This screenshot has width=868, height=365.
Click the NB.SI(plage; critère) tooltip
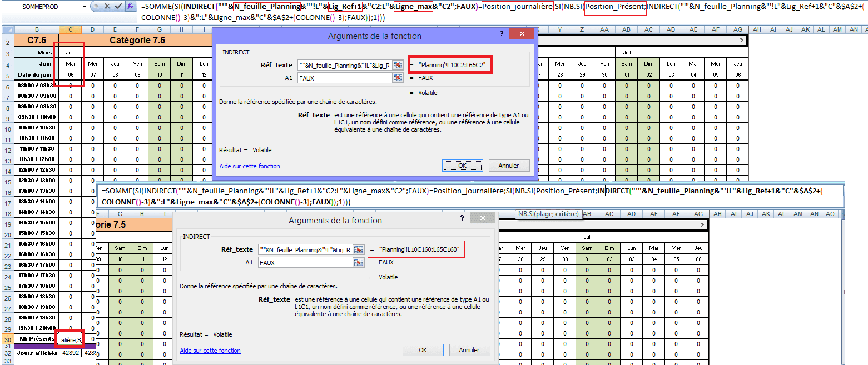click(548, 214)
